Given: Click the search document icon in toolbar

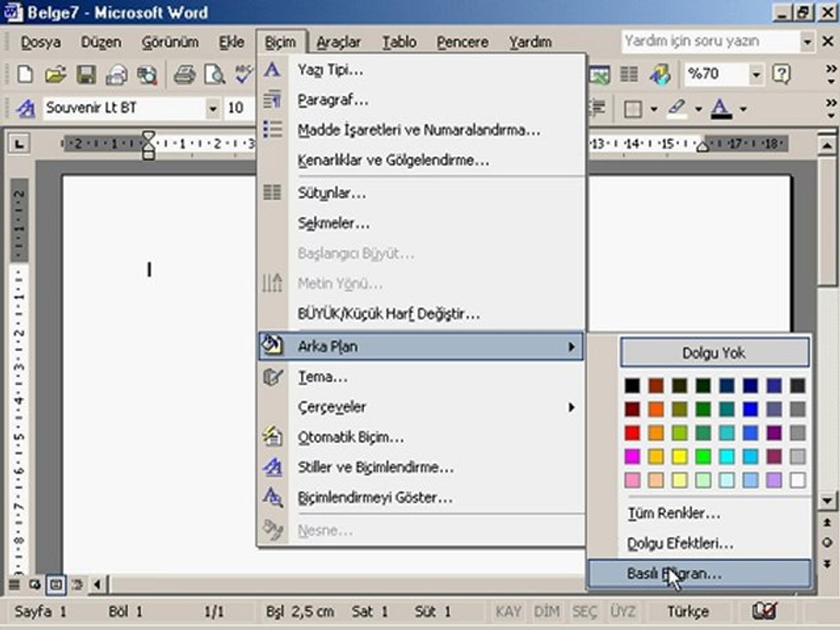Looking at the screenshot, I should click(147, 73).
